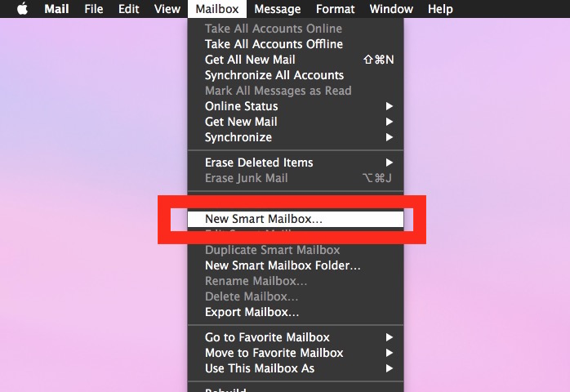Select New Smart Mailbox…
570x392 pixels.
(296, 219)
